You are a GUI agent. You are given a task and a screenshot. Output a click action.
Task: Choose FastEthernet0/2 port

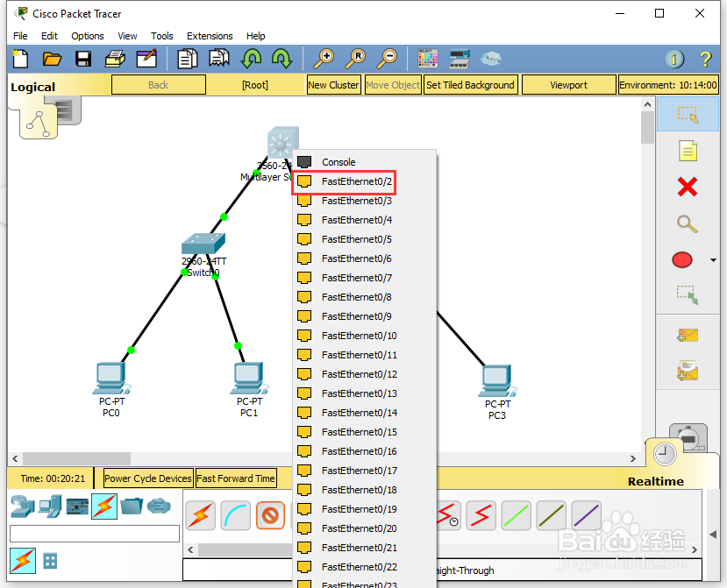(x=365, y=181)
